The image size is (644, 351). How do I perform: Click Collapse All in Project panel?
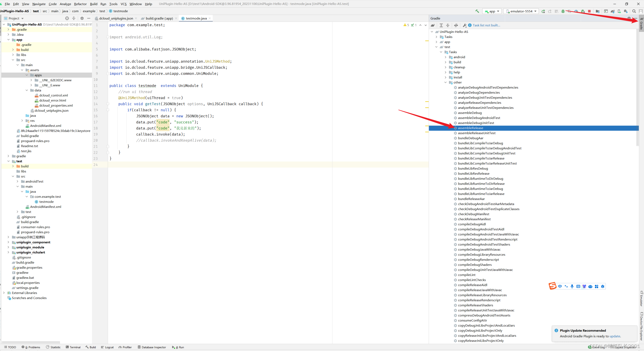coord(74,18)
